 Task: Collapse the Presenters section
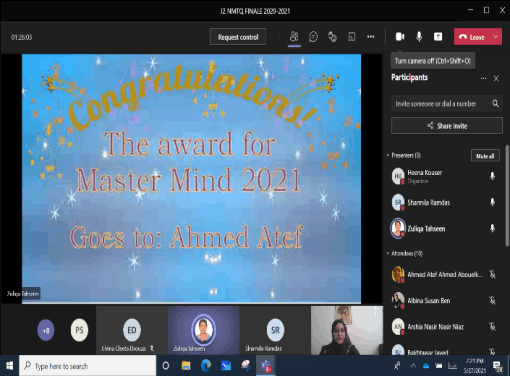coord(388,155)
